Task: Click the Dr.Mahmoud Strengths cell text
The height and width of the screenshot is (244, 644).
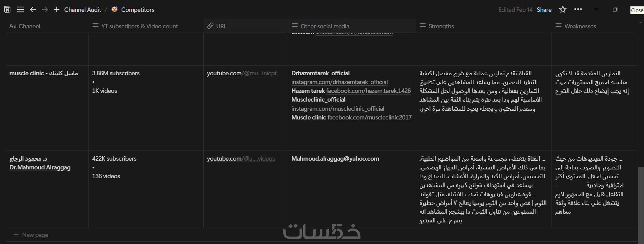Action: coord(483,190)
